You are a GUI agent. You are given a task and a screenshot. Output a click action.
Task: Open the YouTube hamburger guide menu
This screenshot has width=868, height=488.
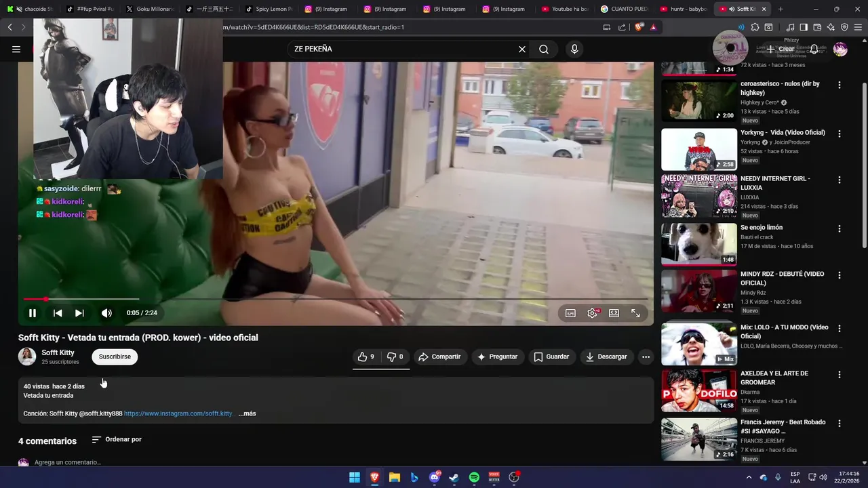(16, 49)
